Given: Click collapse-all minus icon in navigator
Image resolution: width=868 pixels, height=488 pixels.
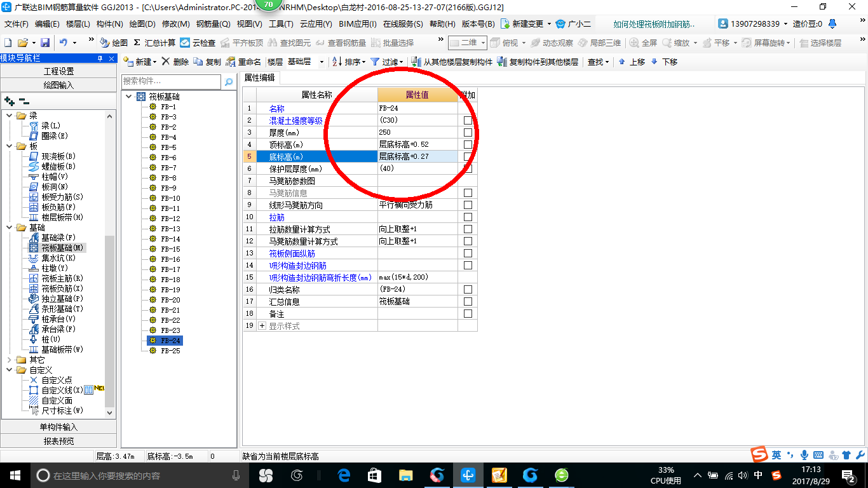Looking at the screenshot, I should [x=24, y=101].
